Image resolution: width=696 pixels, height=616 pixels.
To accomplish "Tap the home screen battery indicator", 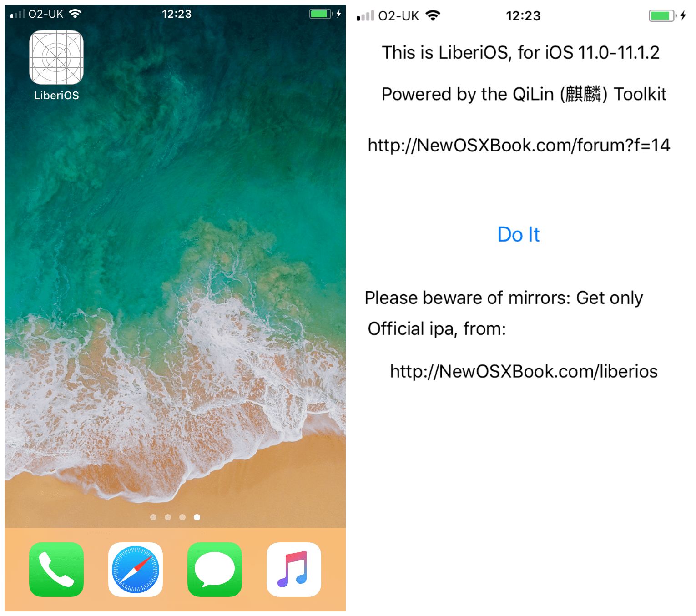I will (x=321, y=14).
